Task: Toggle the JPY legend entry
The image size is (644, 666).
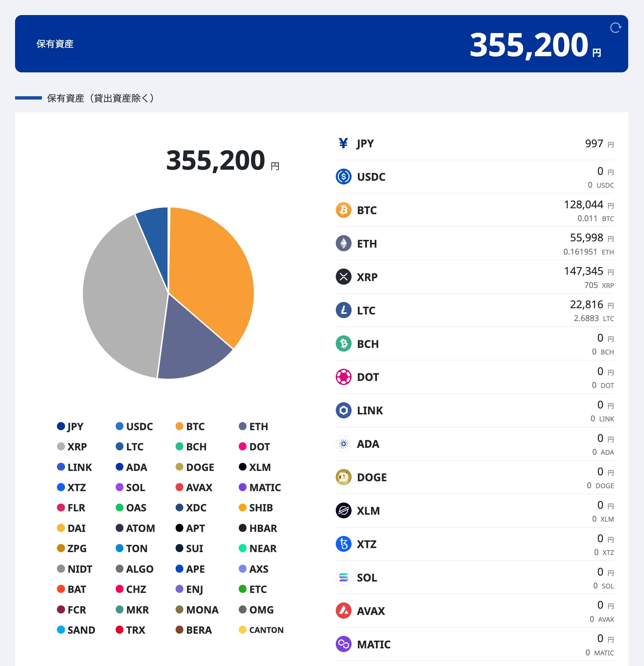Action: 70,426
